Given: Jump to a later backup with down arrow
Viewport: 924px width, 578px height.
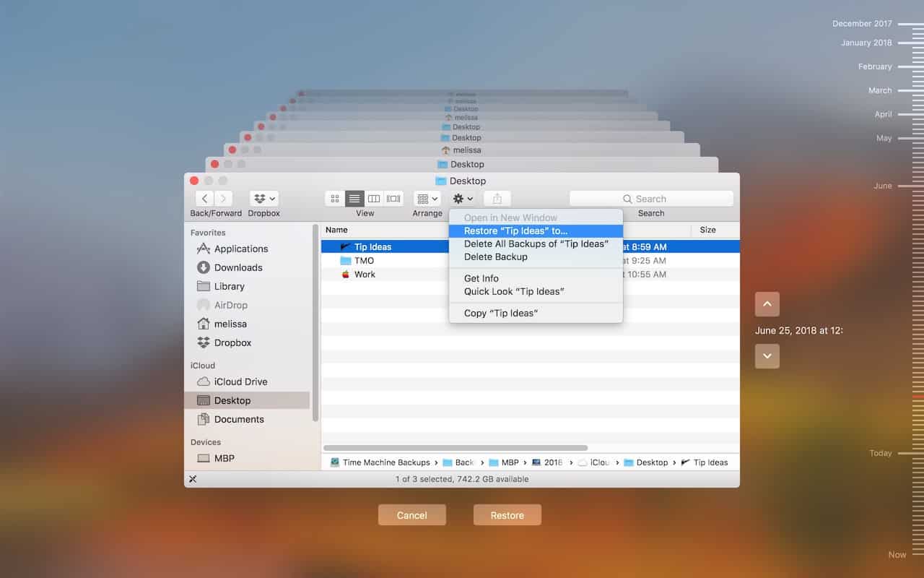Looking at the screenshot, I should [767, 356].
